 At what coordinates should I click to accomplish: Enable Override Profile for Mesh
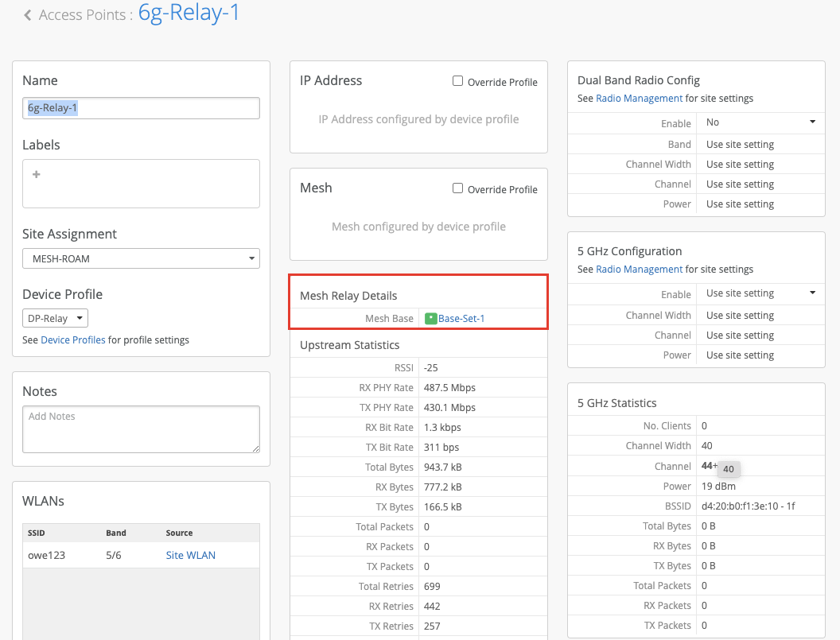(457, 188)
